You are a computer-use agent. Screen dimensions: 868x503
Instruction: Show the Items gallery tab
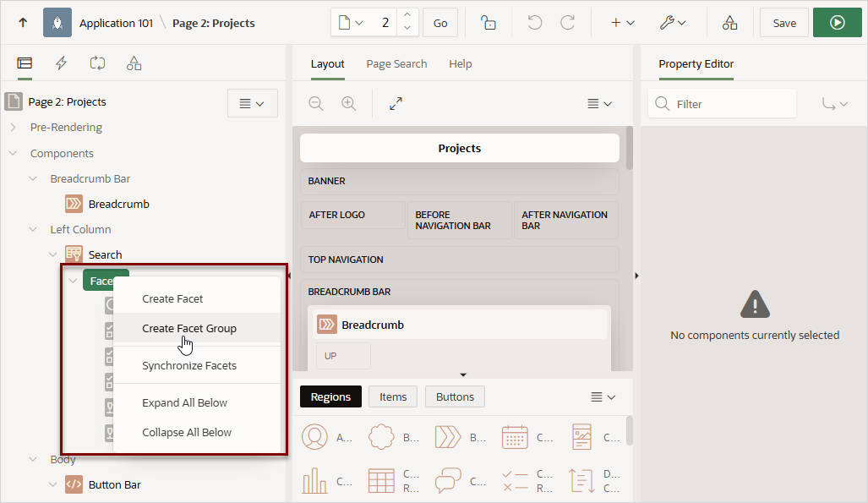393,396
